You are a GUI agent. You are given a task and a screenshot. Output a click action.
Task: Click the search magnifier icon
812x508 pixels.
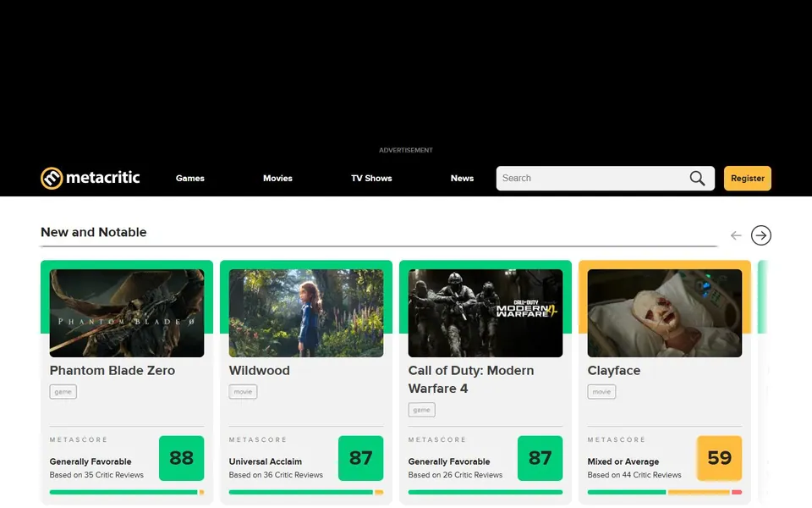coord(697,179)
